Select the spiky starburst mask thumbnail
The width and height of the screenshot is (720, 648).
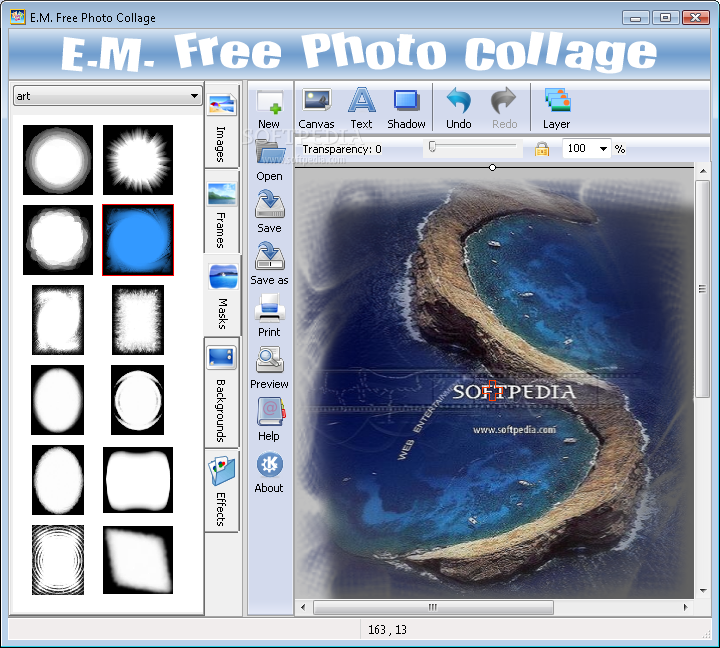pos(138,160)
